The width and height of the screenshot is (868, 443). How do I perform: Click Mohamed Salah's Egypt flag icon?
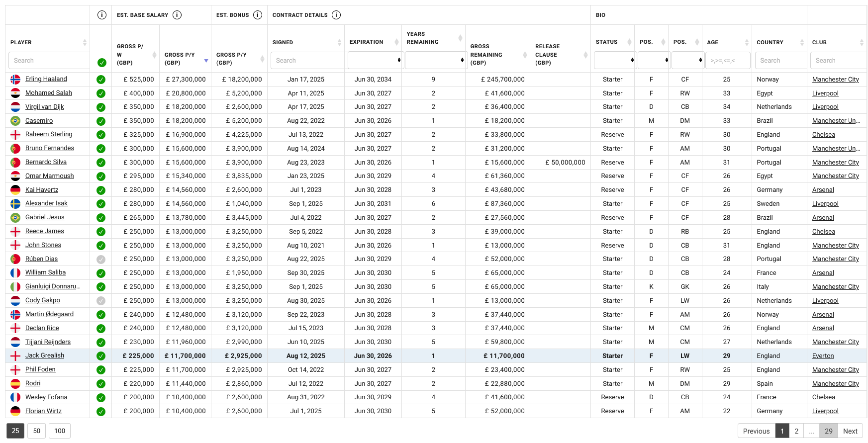(15, 93)
